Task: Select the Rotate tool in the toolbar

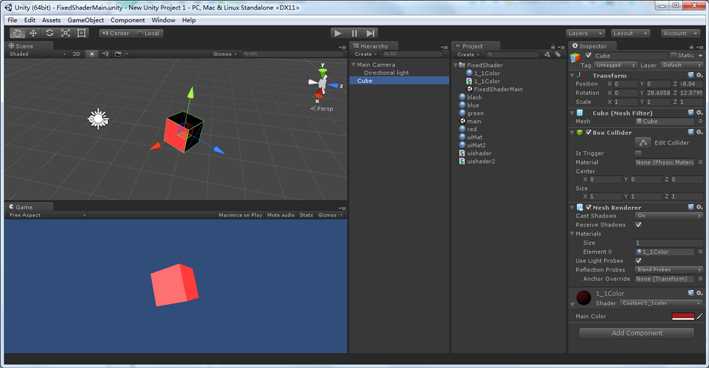Action: click(50, 33)
